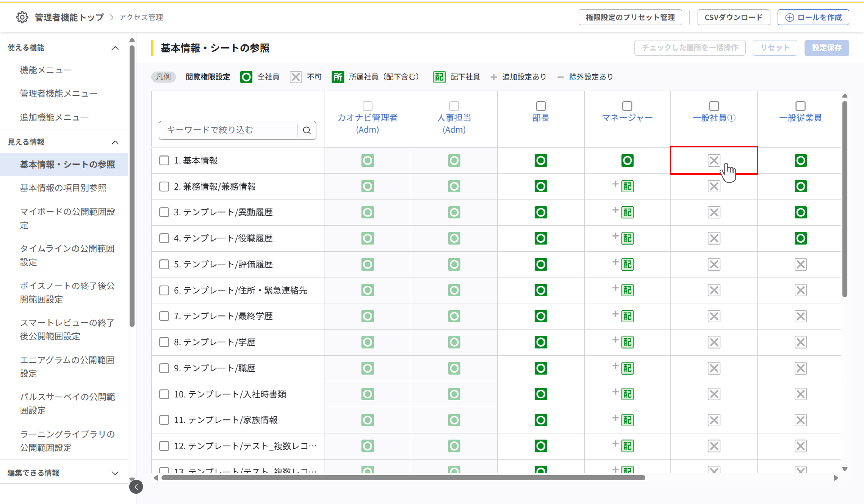Click 権限設定のプリセット管理 button
The width and height of the screenshot is (864, 504).
pyautogui.click(x=630, y=17)
